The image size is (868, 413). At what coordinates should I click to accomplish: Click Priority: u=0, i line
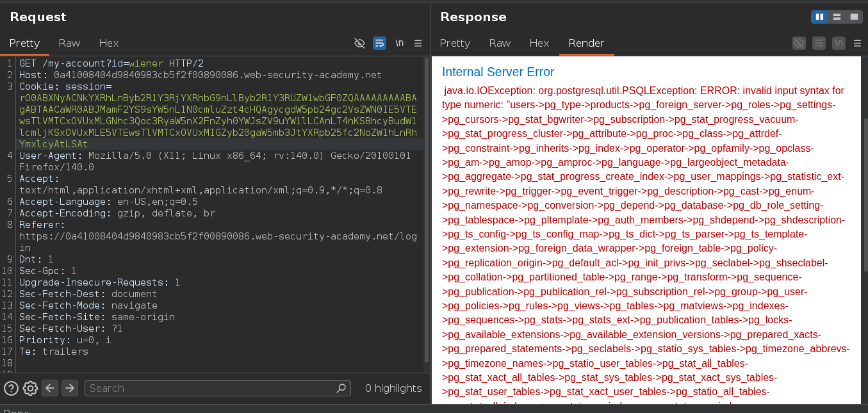(65, 340)
